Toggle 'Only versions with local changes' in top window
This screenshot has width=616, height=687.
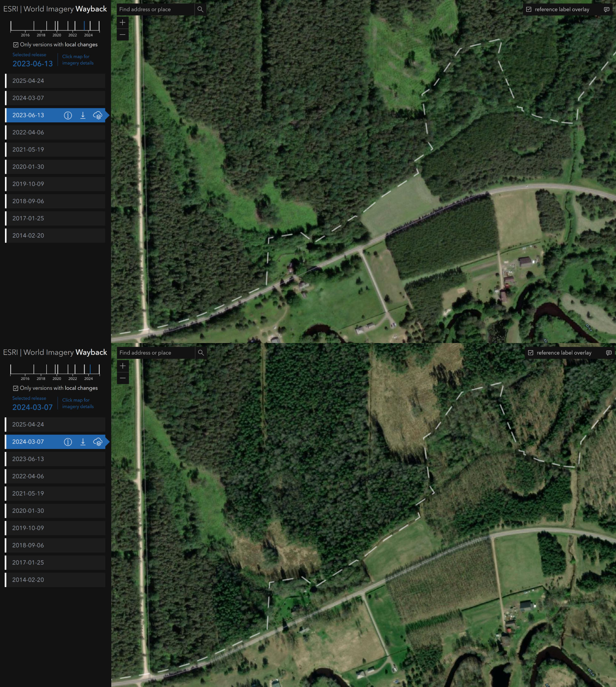16,45
